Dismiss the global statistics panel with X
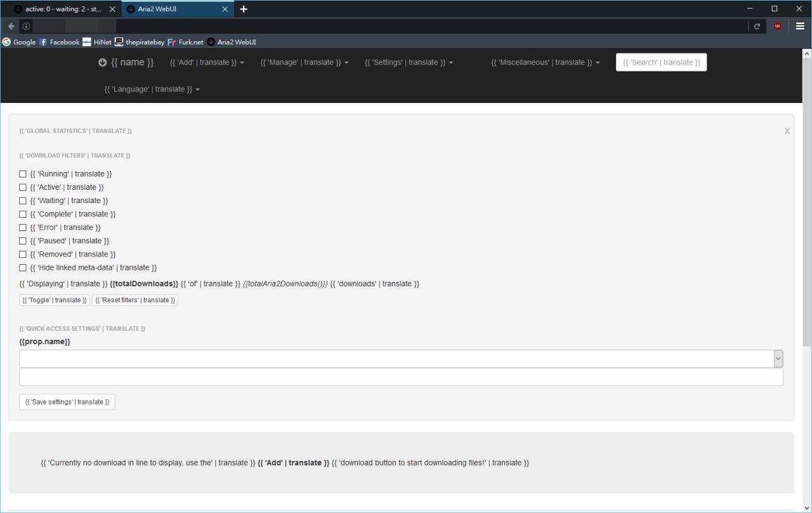812x513 pixels. coord(787,131)
